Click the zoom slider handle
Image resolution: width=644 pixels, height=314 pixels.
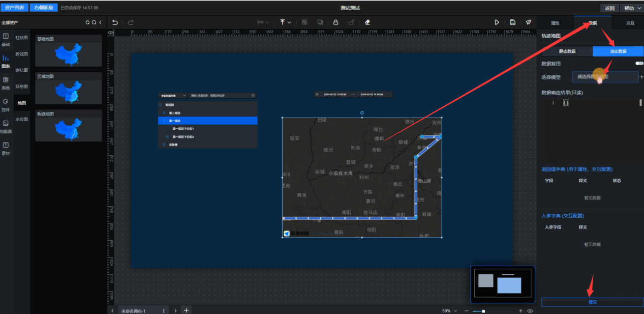click(x=483, y=310)
